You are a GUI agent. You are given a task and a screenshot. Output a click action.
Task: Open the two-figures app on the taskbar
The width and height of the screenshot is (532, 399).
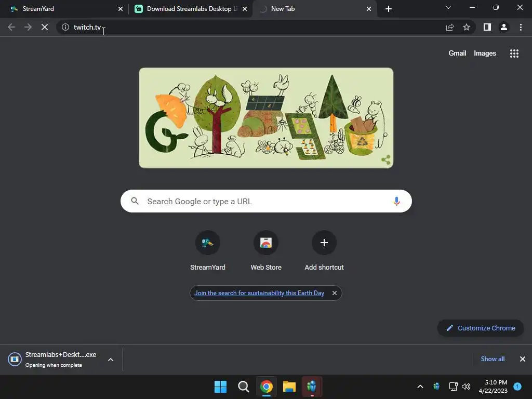(x=312, y=387)
